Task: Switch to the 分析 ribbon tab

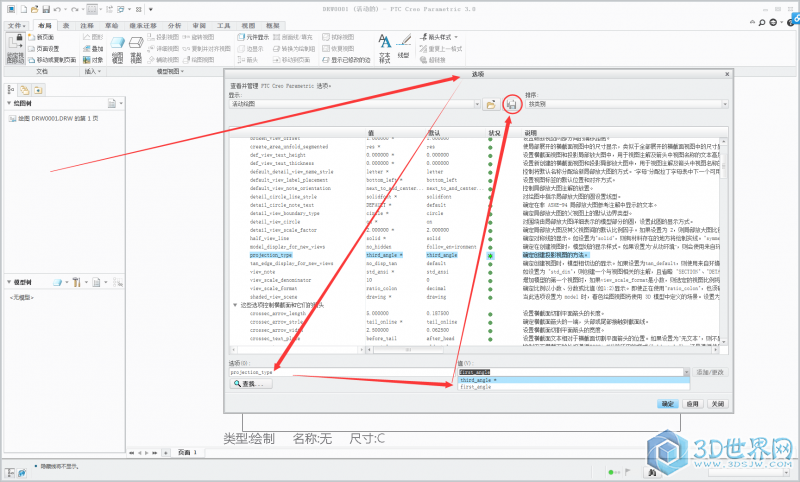Action: (x=174, y=26)
